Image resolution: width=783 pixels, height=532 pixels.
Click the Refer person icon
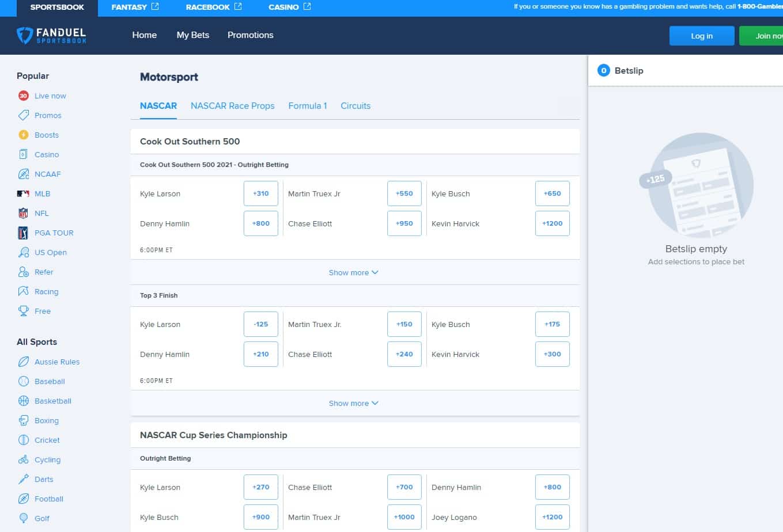24,272
